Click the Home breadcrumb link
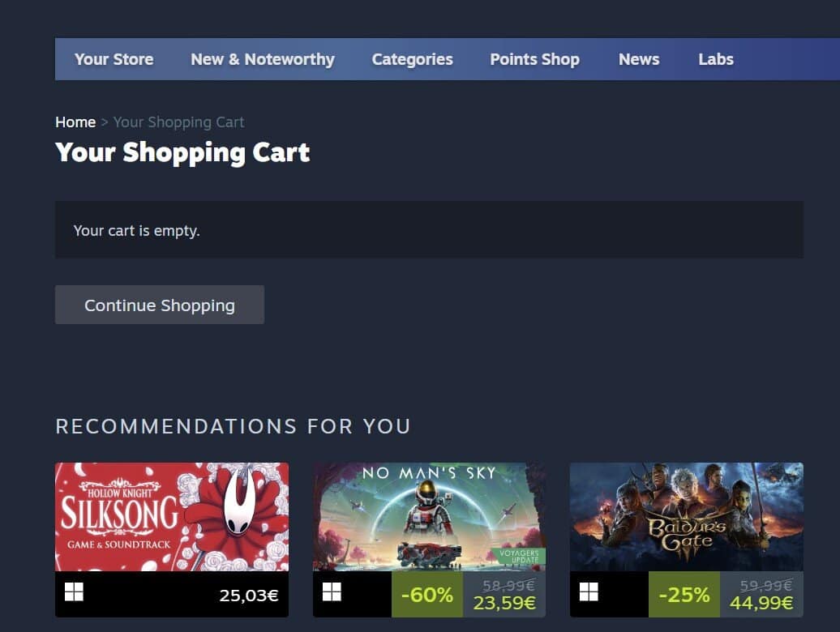The width and height of the screenshot is (840, 632). pos(75,122)
